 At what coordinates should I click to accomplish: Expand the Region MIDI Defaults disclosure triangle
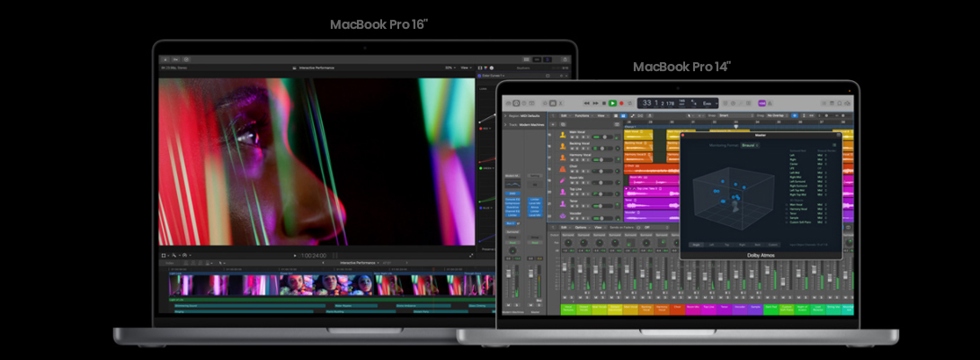[505, 116]
